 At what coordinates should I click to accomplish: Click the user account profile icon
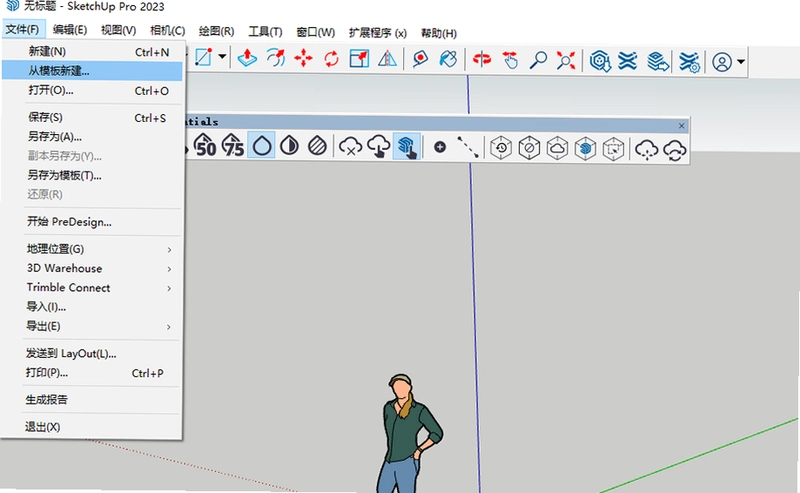[722, 62]
